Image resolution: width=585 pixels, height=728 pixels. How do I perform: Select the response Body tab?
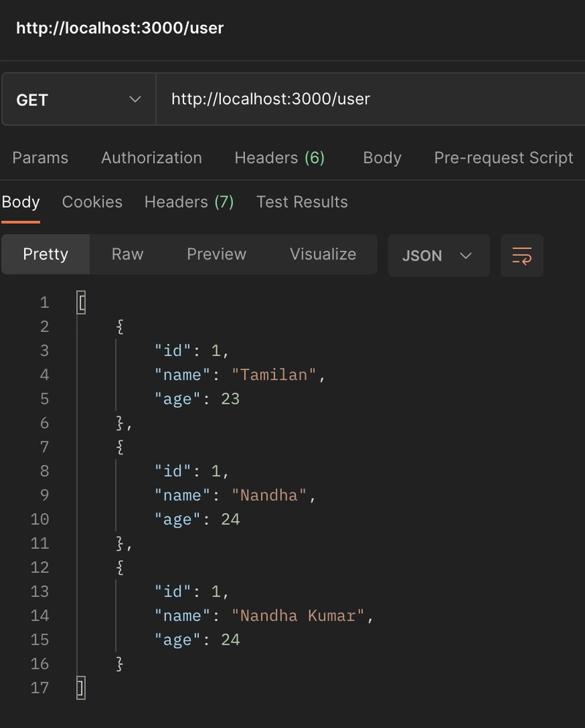pyautogui.click(x=20, y=202)
